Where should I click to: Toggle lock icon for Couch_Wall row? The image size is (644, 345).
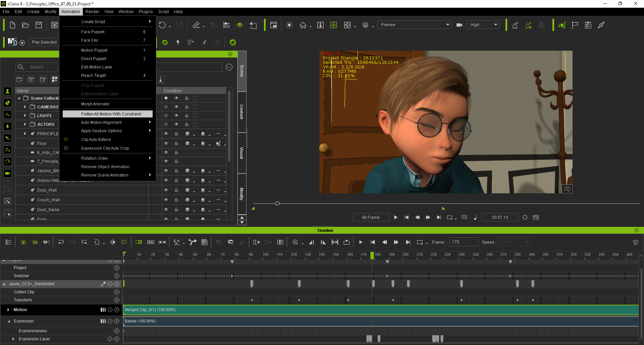click(x=176, y=200)
